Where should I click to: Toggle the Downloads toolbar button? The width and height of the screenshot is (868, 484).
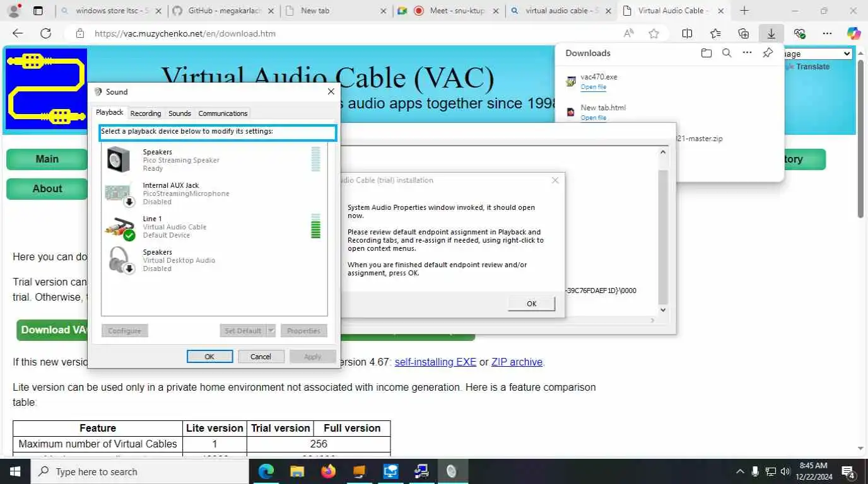pyautogui.click(x=771, y=33)
